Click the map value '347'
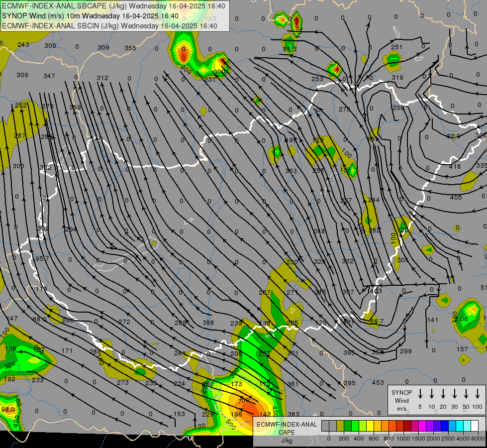 coord(49,76)
